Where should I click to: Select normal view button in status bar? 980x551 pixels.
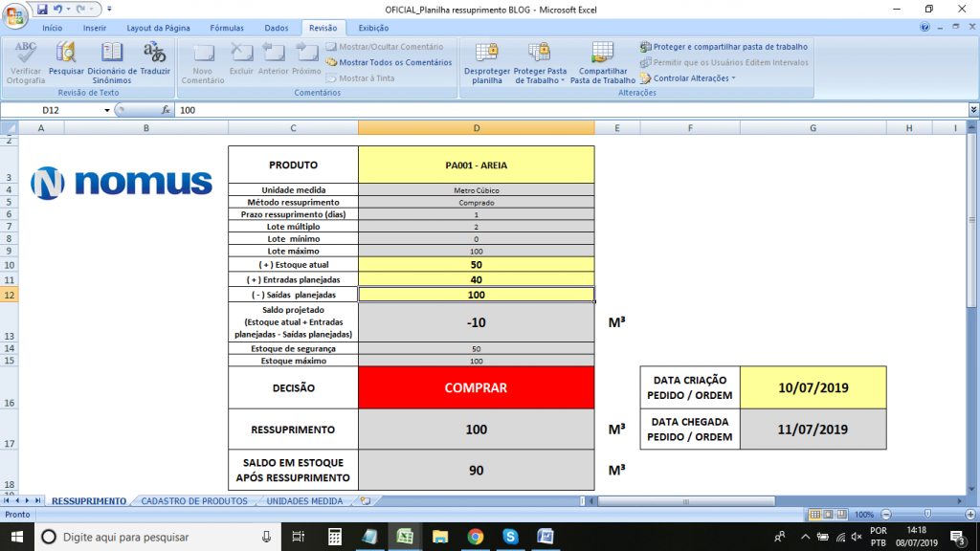pyautogui.click(x=815, y=514)
